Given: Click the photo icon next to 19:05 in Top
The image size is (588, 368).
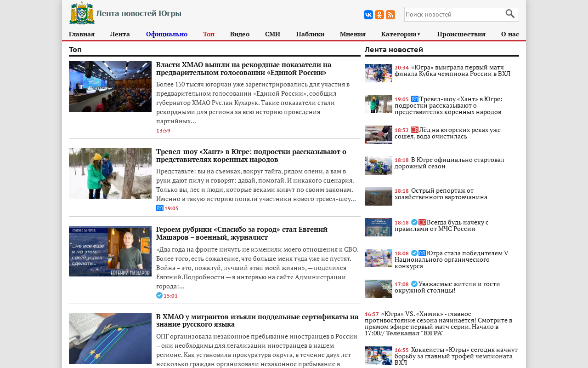Looking at the screenshot, I should tap(160, 208).
